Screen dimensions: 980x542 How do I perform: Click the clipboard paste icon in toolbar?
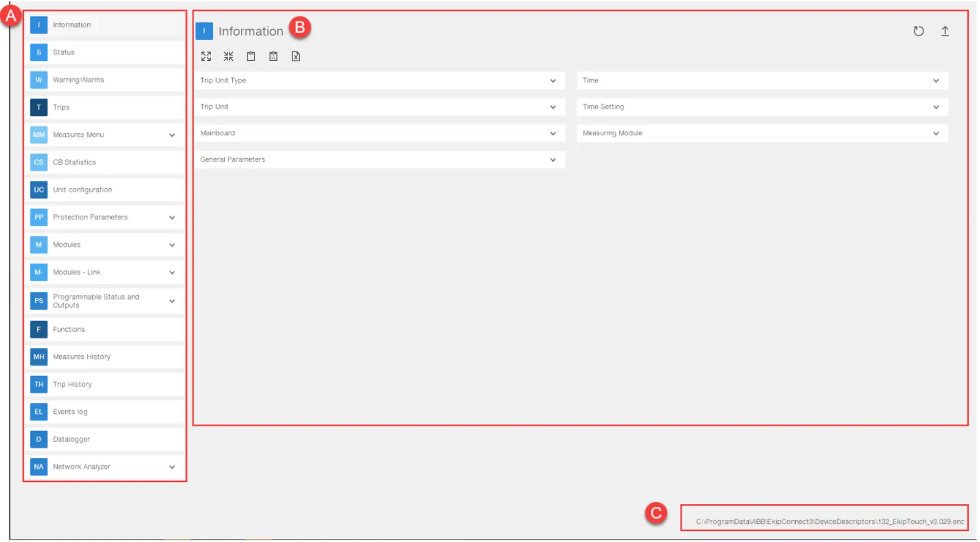coord(273,56)
